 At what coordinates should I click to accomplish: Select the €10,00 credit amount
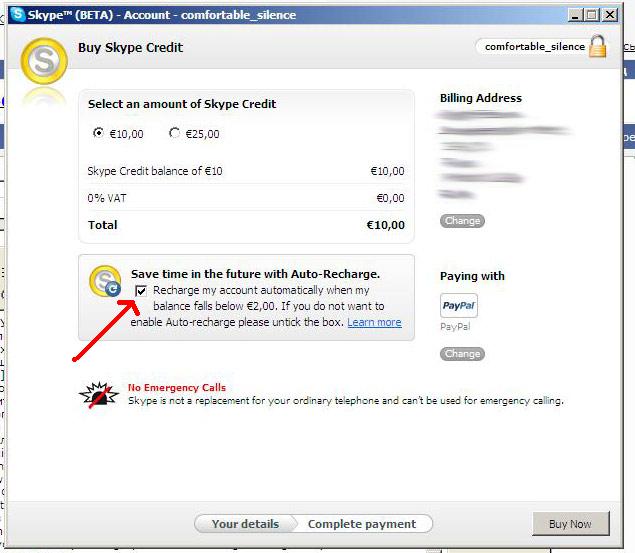tap(98, 133)
